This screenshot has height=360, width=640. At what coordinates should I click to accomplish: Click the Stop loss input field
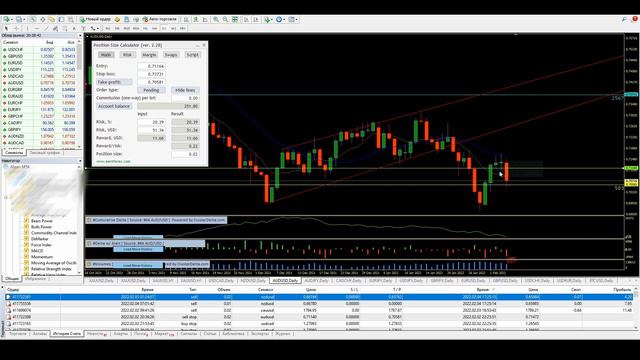pyautogui.click(x=151, y=74)
